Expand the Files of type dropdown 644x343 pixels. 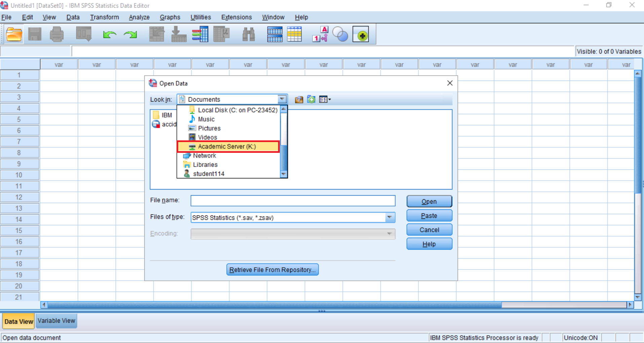click(390, 217)
